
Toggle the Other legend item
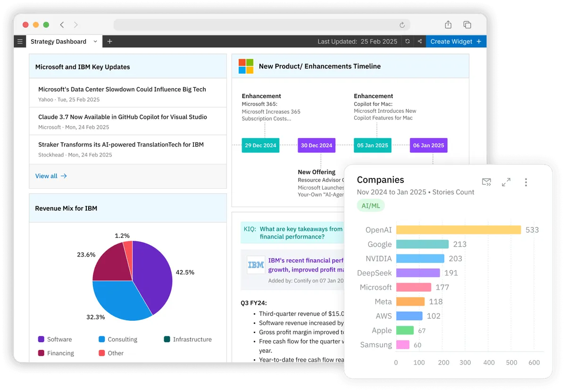tap(111, 353)
